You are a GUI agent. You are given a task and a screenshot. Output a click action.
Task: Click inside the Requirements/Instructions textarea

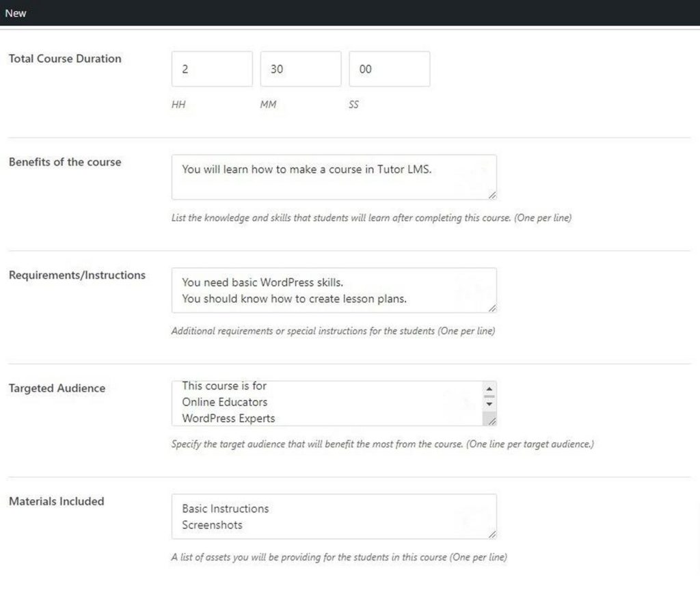point(334,291)
